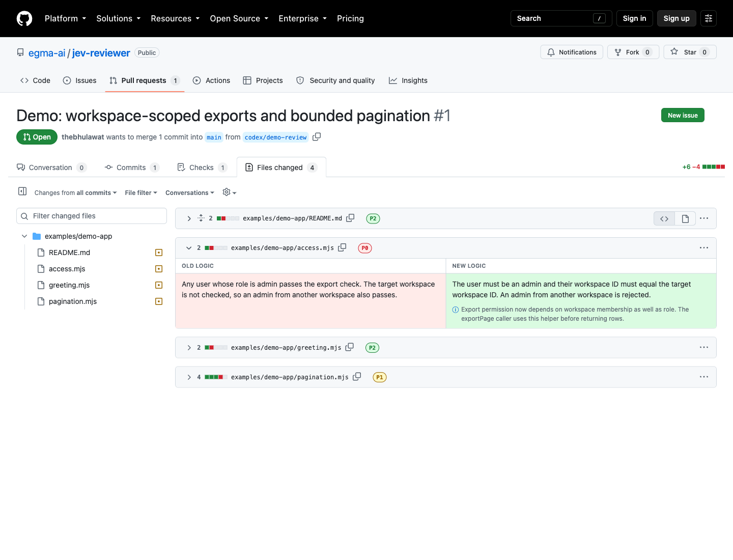Viewport: 733px width, 560px height.
Task: Focus Filter changed files input
Action: click(x=92, y=216)
